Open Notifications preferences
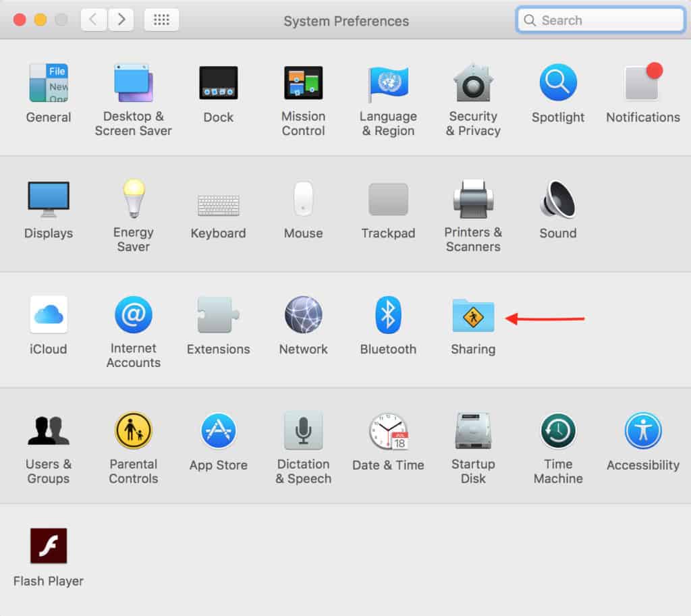This screenshot has width=691, height=616. coord(642,83)
